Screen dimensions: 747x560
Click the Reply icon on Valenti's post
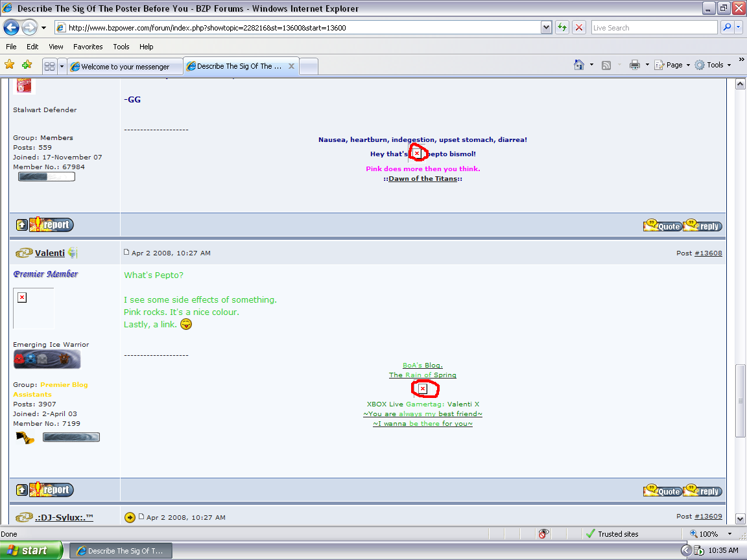tap(702, 491)
